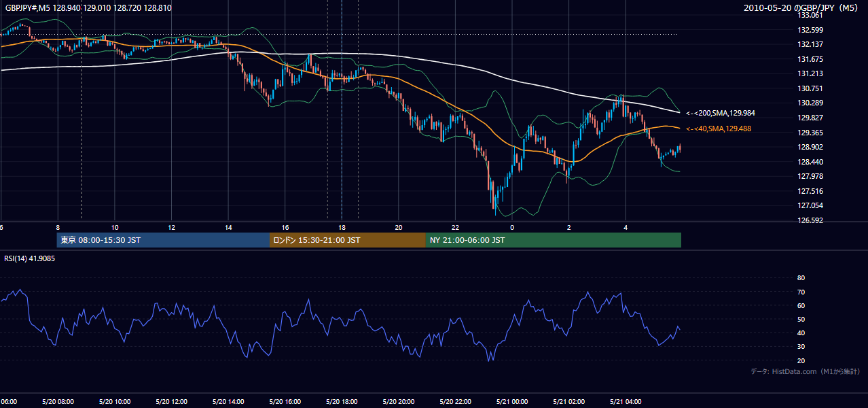Screen dimensions: 868x408
Task: Open the HistData.com data source credit
Action: point(805,371)
